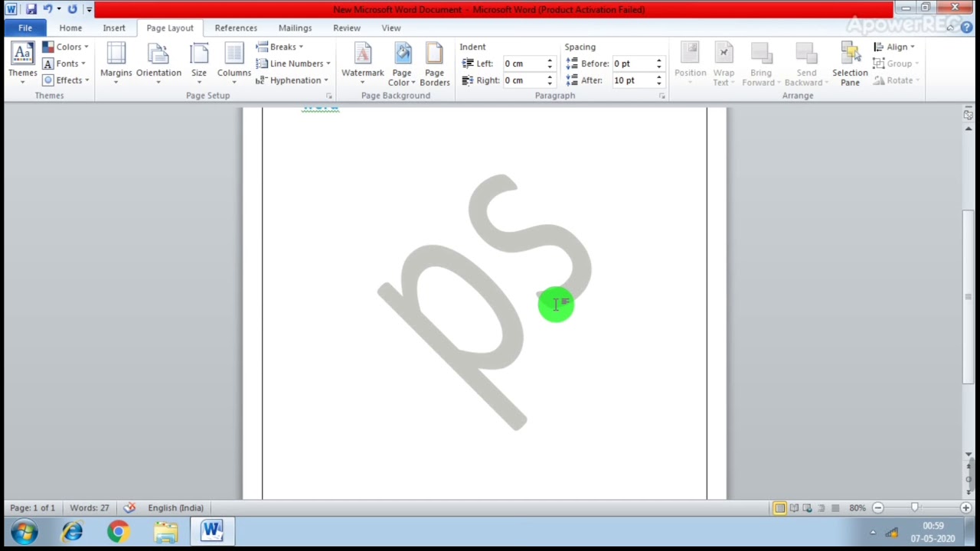Open the Themes gallery
The width and height of the screenshot is (980, 551).
coord(22,64)
